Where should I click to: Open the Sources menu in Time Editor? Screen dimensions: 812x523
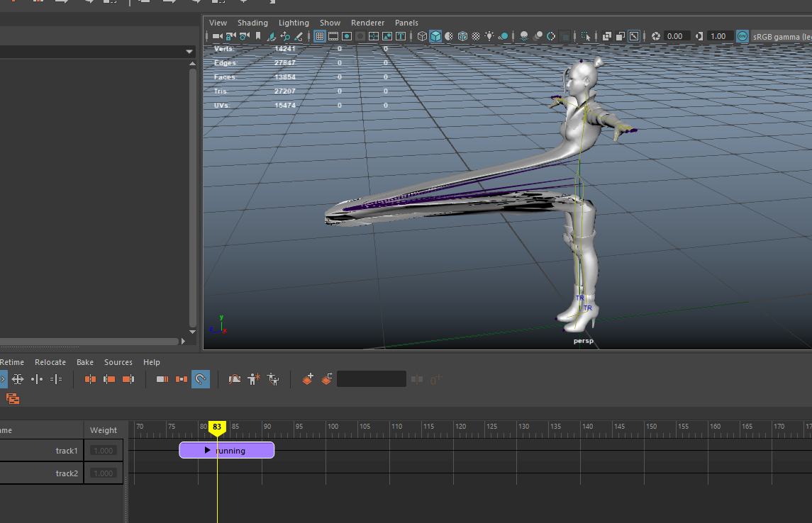118,362
